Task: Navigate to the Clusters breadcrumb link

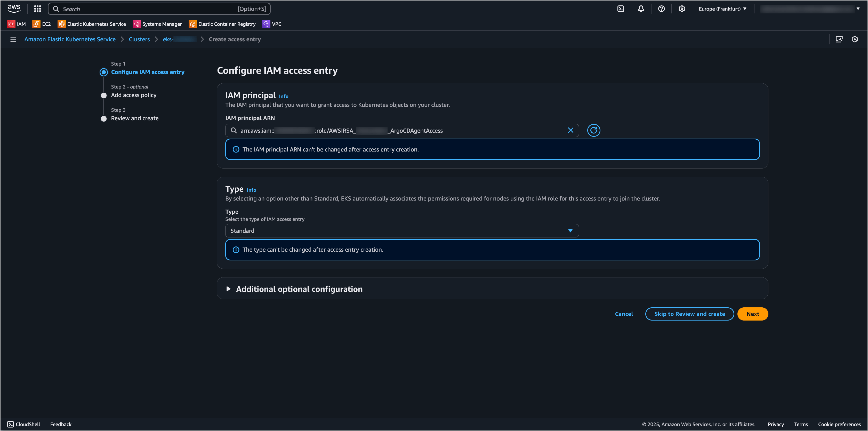Action: pyautogui.click(x=139, y=39)
